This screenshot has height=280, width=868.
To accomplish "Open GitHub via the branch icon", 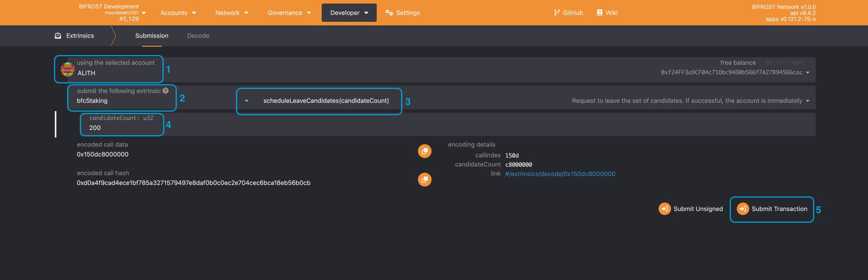I will [557, 12].
